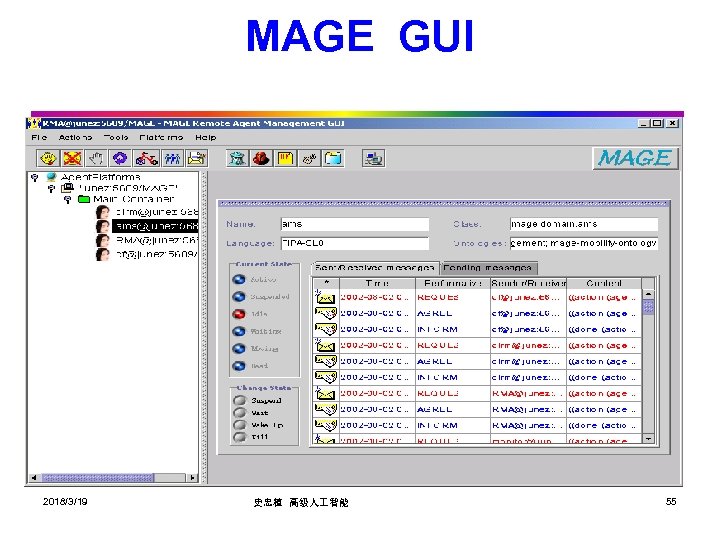Image resolution: width=720 pixels, height=540 pixels.
Task: Open the bug introspector toolbar icon
Action: coord(309,158)
